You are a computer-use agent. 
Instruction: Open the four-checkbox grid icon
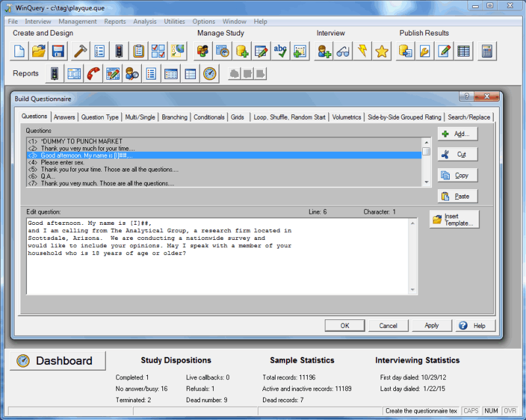point(158,51)
